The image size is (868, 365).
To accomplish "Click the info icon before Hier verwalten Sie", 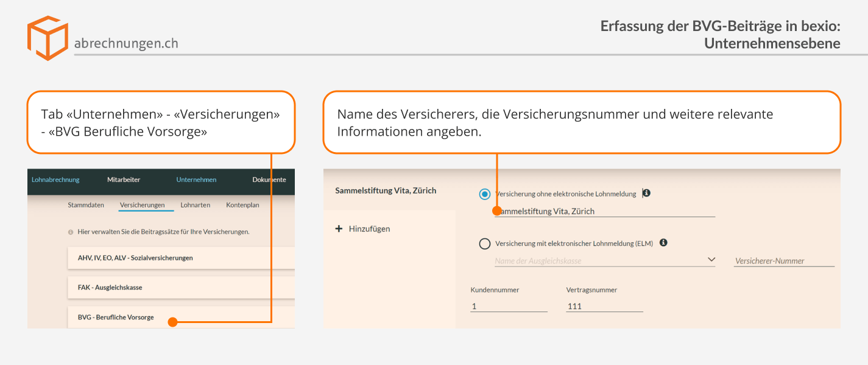I will point(71,232).
